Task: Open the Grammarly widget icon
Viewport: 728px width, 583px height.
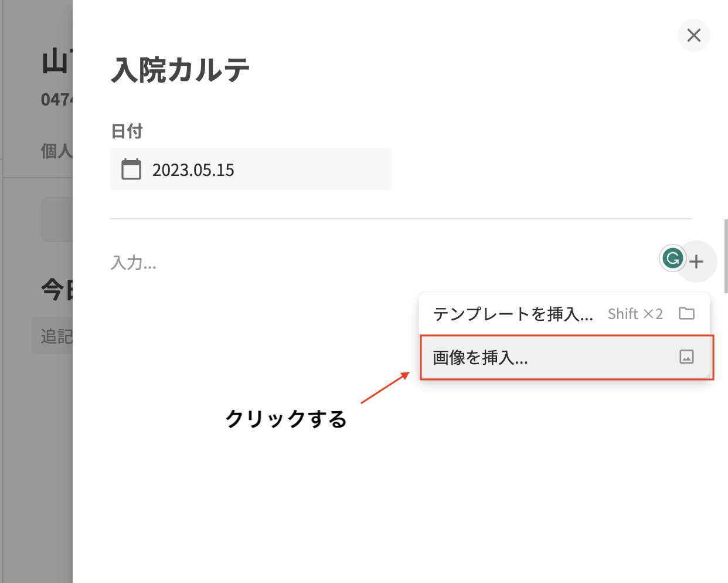Action: 672,258
